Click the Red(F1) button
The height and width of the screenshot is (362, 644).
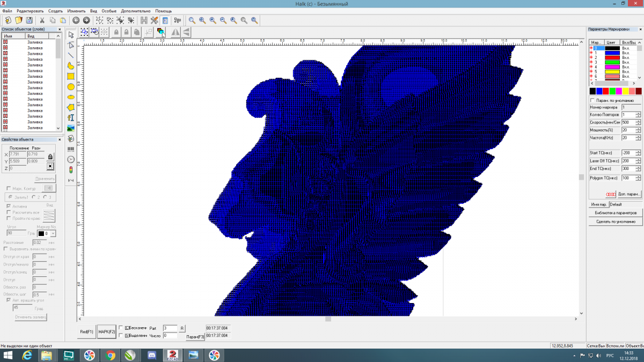coord(87,332)
